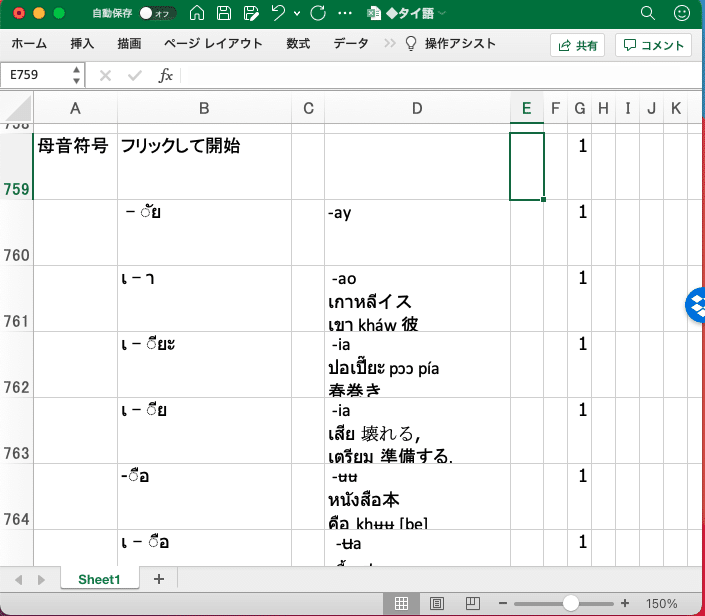The height and width of the screenshot is (616, 705).
Task: Open the Undo history dropdown arrow
Action: tap(297, 13)
